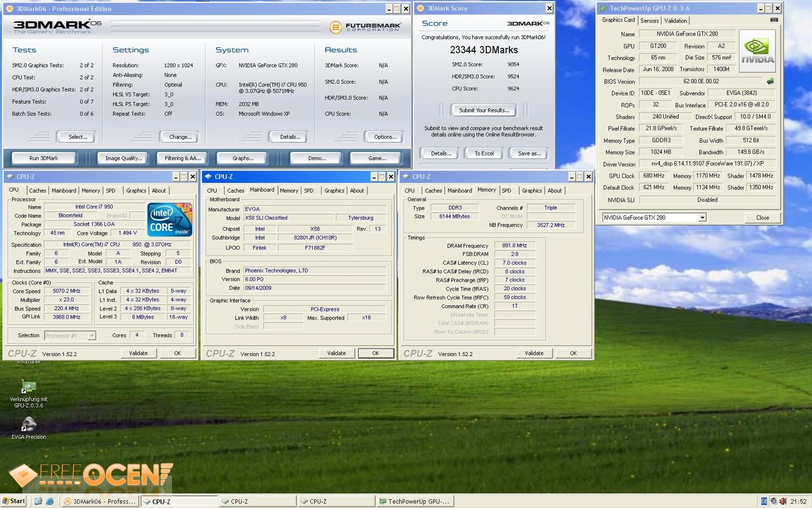
Task: Click the Show Desktop quick launch icon
Action: pos(38,501)
